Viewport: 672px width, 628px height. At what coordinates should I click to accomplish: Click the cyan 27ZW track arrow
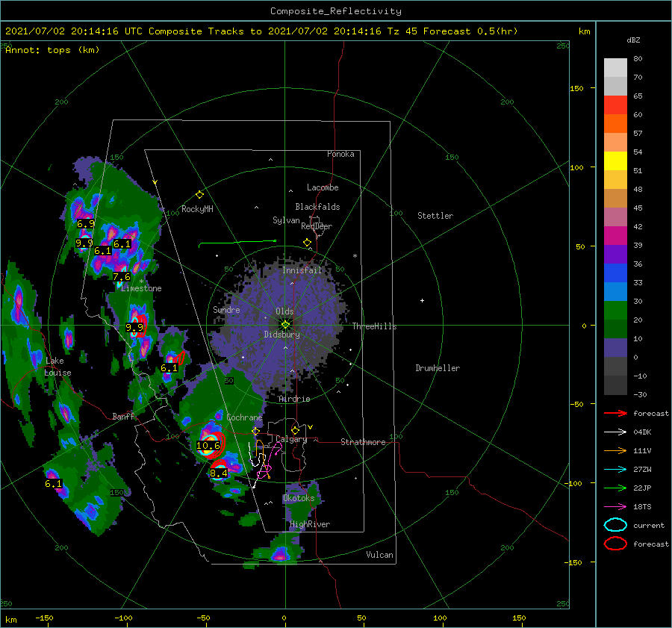pyautogui.click(x=615, y=470)
